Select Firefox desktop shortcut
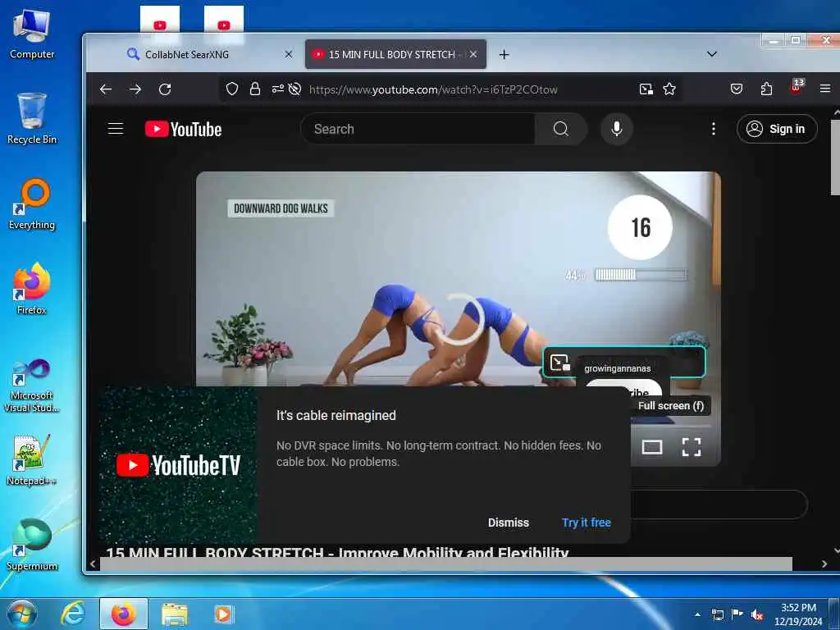Screen dimensions: 840x630 (32, 289)
